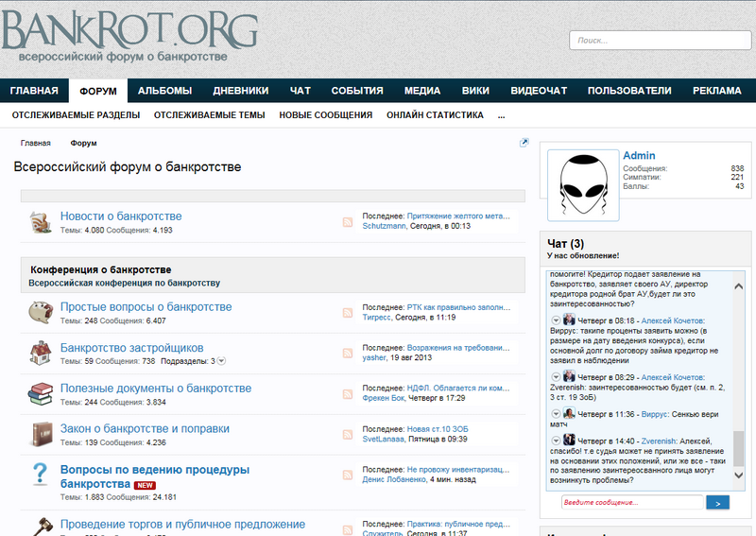The width and height of the screenshot is (756, 536).
Task: Send the chat message with the > button
Action: tap(717, 504)
